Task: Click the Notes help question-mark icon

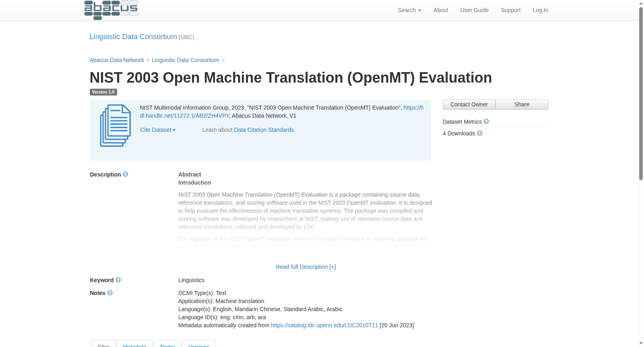Action: pyautogui.click(x=110, y=293)
